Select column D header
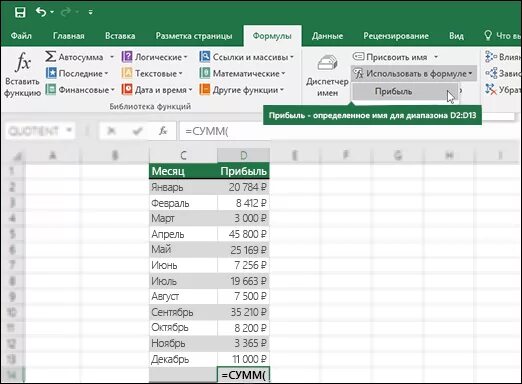 (243, 155)
